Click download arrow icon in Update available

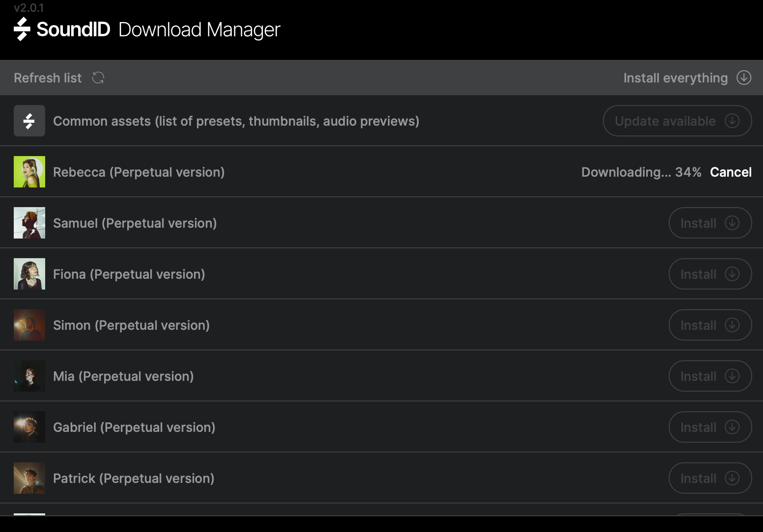[x=732, y=121]
